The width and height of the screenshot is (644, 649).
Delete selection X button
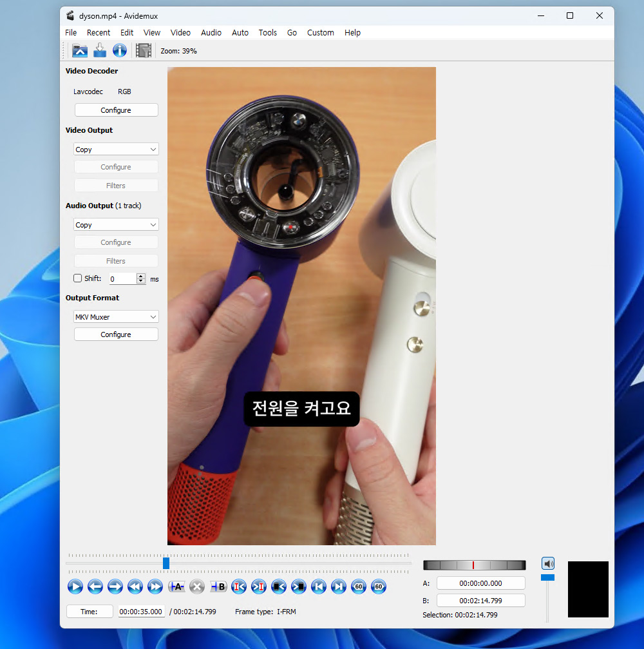tap(197, 586)
